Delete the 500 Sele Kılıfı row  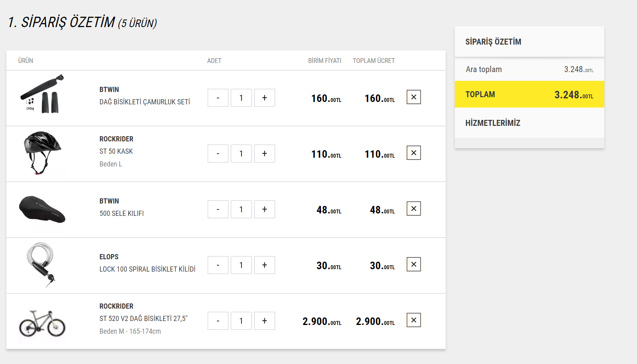point(413,209)
